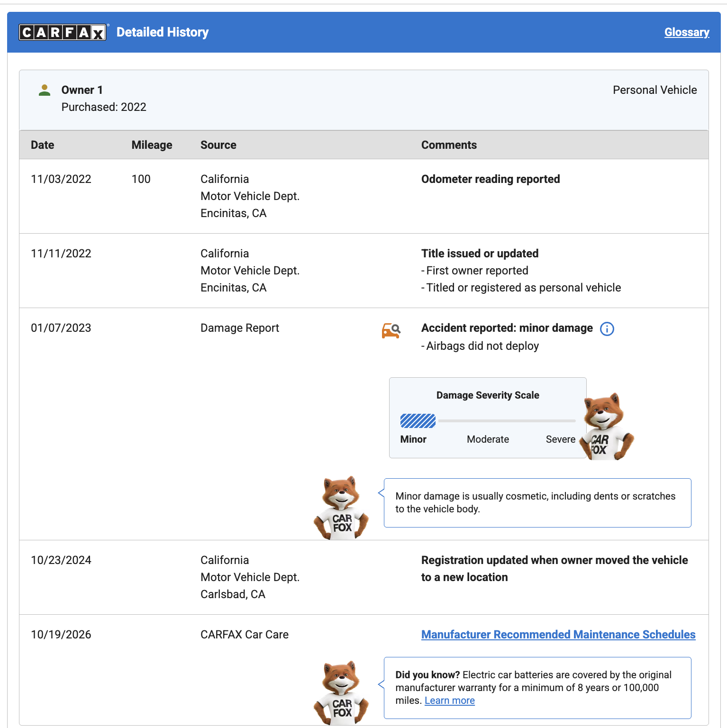727x728 pixels.
Task: Select the Severe severity label
Action: [561, 439]
